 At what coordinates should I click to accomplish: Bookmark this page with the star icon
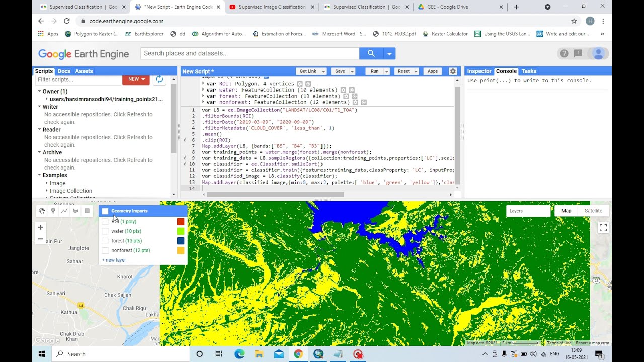pyautogui.click(x=574, y=21)
